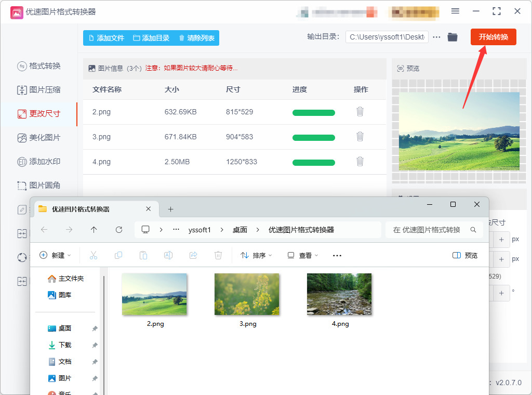The height and width of the screenshot is (395, 532).
Task: Delete 4.png row with its trash icon
Action: point(360,162)
